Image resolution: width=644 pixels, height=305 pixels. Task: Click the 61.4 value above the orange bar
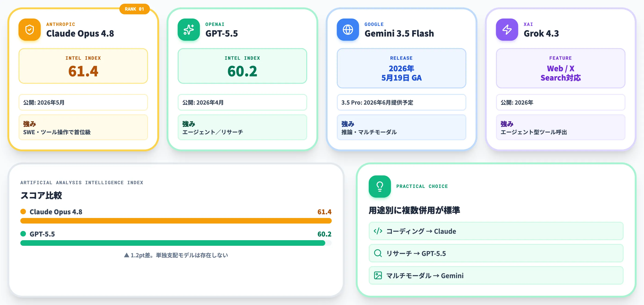pyautogui.click(x=324, y=212)
